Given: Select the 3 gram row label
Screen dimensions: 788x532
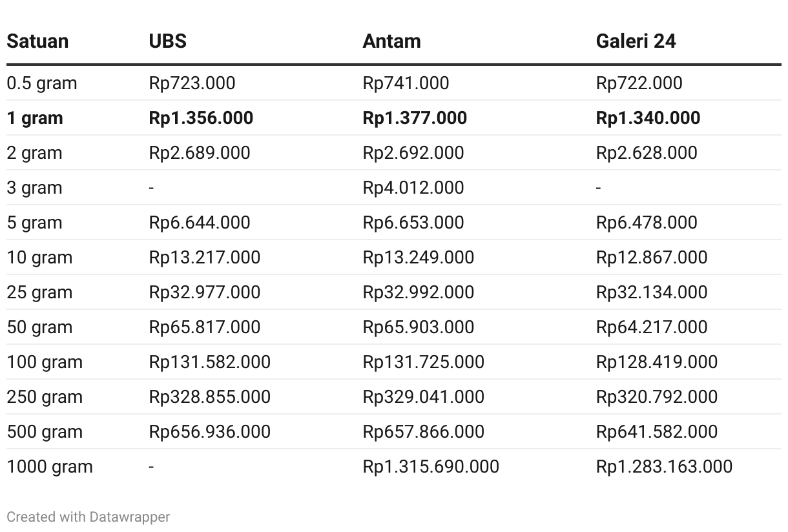Looking at the screenshot, I should pyautogui.click(x=35, y=188).
